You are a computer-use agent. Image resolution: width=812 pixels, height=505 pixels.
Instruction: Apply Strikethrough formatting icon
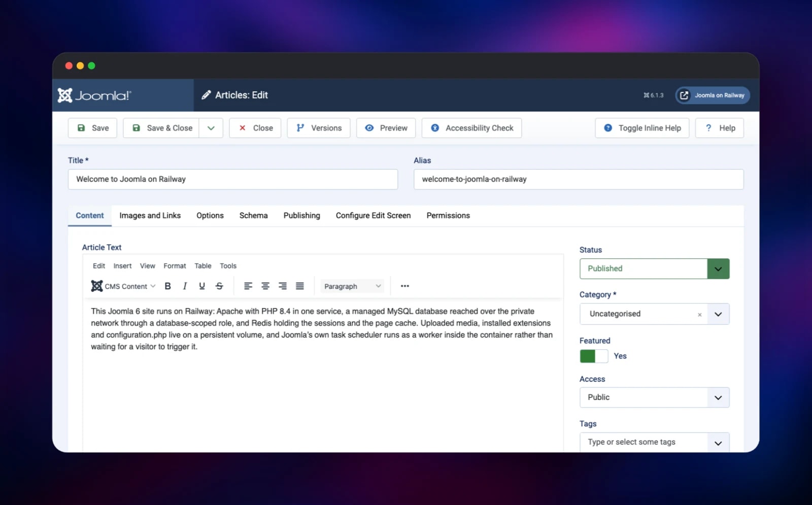[219, 286]
